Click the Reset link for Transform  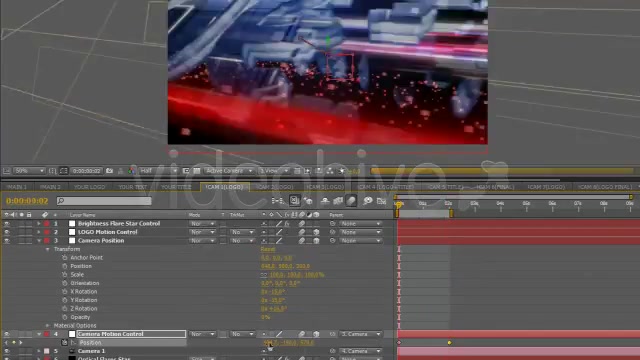coord(268,249)
